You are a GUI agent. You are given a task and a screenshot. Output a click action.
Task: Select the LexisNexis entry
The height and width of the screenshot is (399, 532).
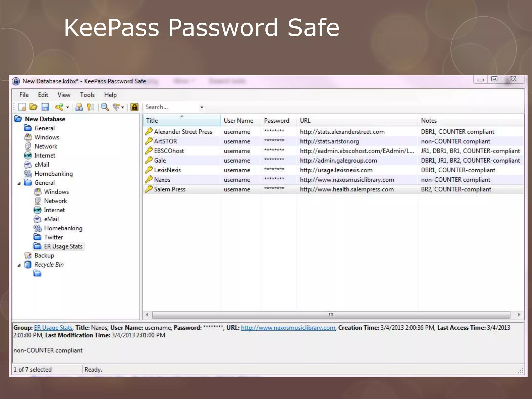(x=333, y=170)
